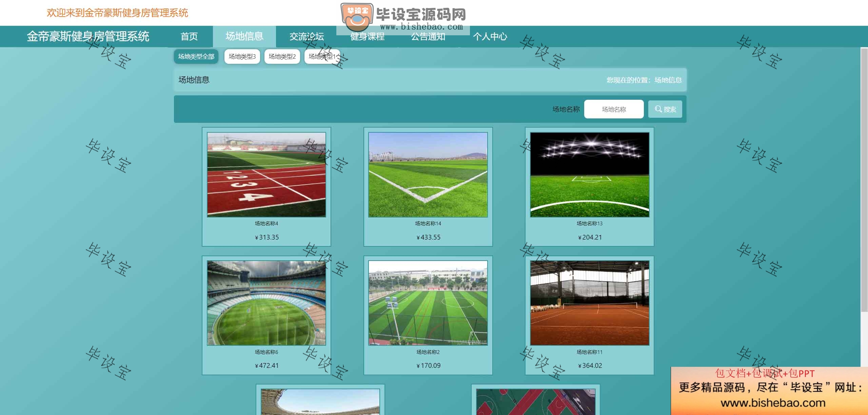Filter by 场地类型1

[322, 56]
